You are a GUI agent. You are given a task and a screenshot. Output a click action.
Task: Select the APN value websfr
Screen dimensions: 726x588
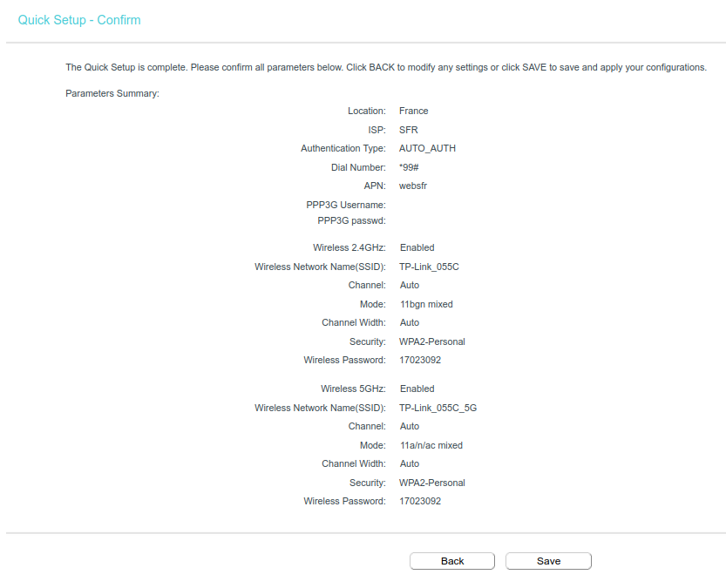pyautogui.click(x=412, y=186)
